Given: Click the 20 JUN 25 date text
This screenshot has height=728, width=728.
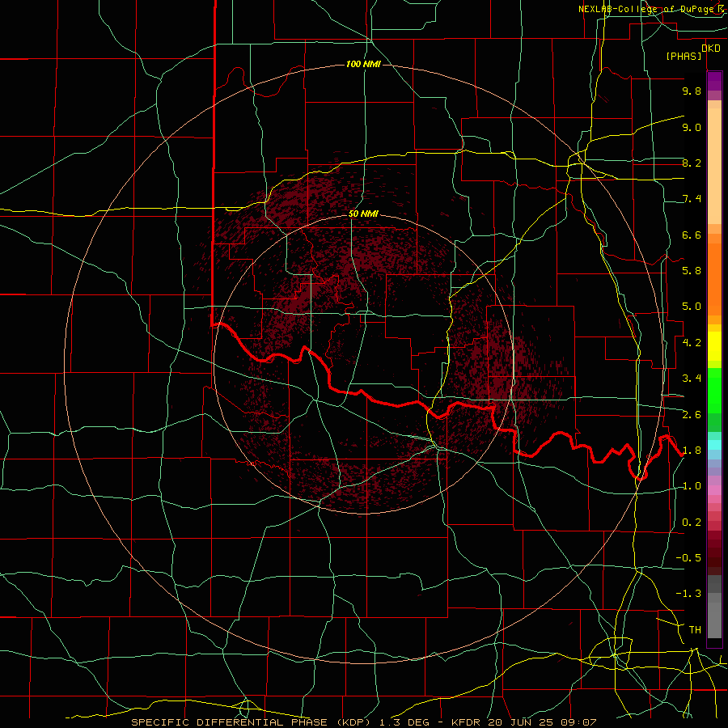Looking at the screenshot, I should pyautogui.click(x=521, y=722).
